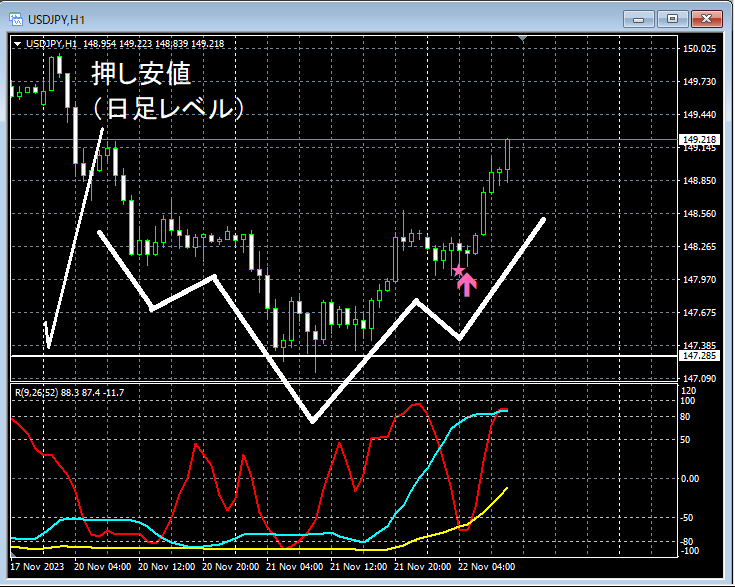Click the 20 Nov 12:00 time label
The height and width of the screenshot is (587, 735).
click(166, 566)
